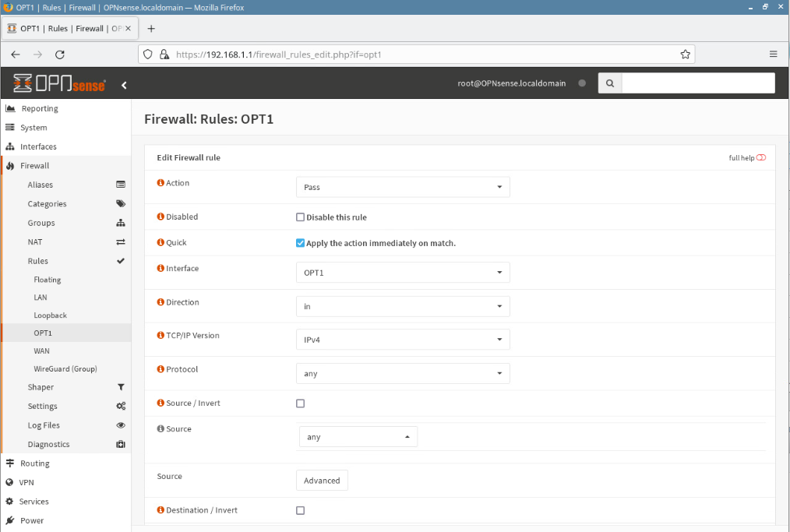790x532 pixels.
Task: Open the Action dropdown set to Pass
Action: click(x=403, y=187)
